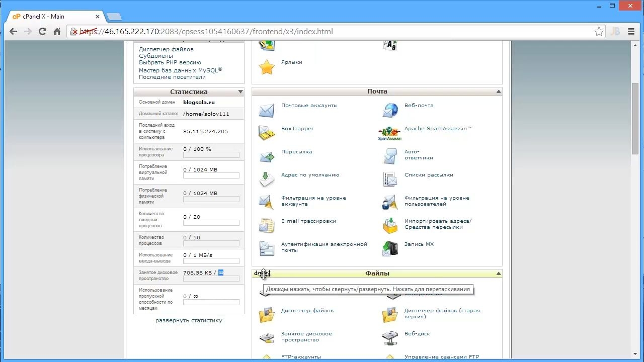The image size is (644, 362).
Task: Click the JB extension icon in the toolbar
Action: [615, 32]
